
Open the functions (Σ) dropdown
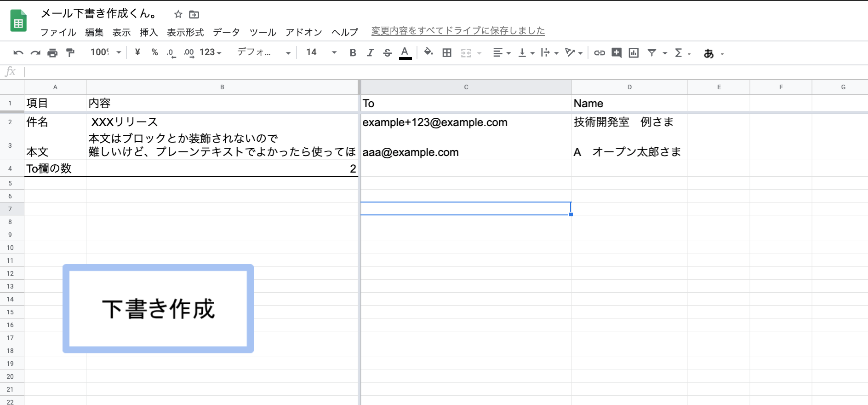tap(682, 53)
